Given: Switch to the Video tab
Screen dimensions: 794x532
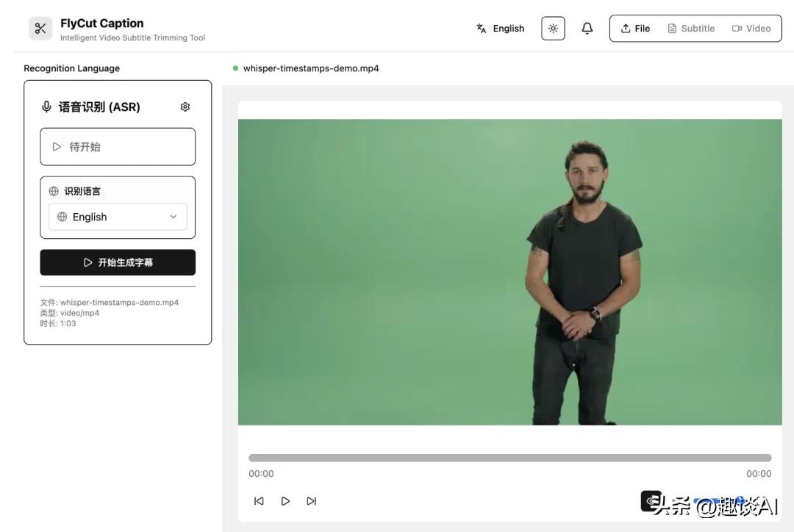Looking at the screenshot, I should pyautogui.click(x=751, y=29).
